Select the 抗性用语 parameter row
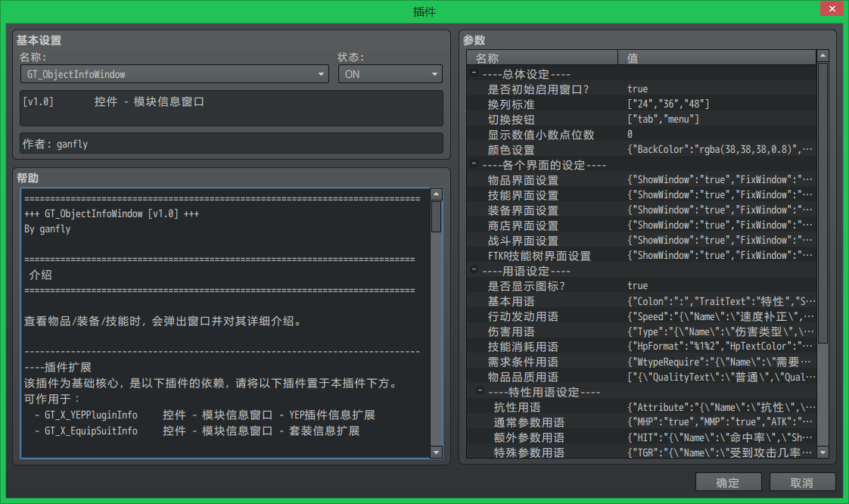The width and height of the screenshot is (849, 504). 642,407
